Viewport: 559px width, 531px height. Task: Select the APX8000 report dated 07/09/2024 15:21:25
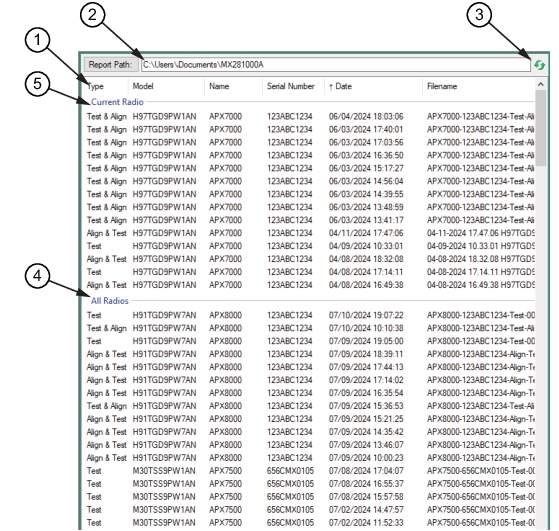[x=310, y=419]
